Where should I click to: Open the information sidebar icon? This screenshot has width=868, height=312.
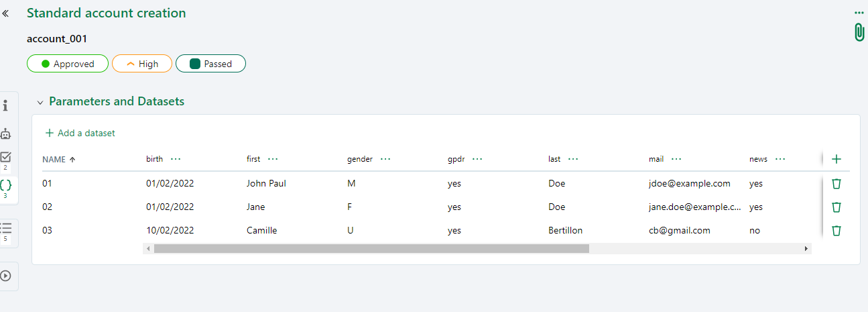coord(6,106)
